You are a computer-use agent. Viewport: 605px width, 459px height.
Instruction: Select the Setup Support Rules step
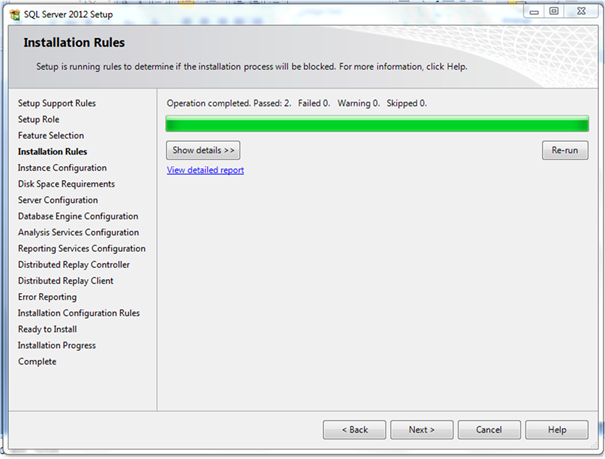coord(57,103)
